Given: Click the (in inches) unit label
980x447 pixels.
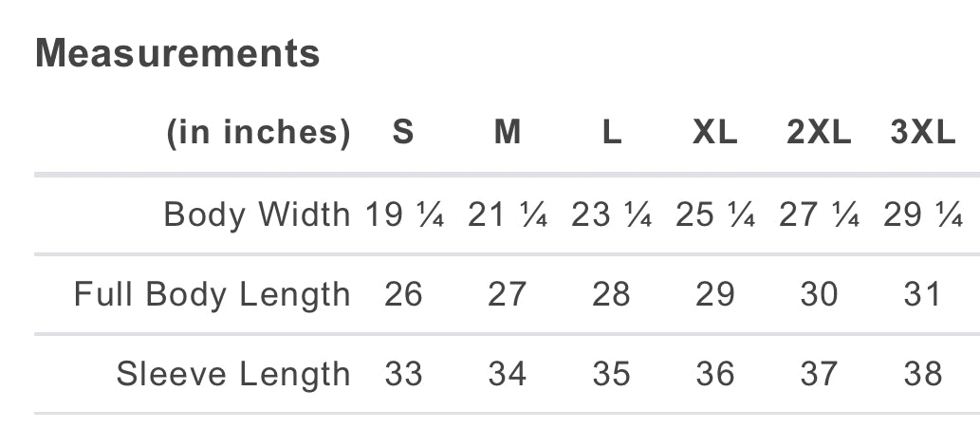Looking at the screenshot, I should tap(258, 133).
